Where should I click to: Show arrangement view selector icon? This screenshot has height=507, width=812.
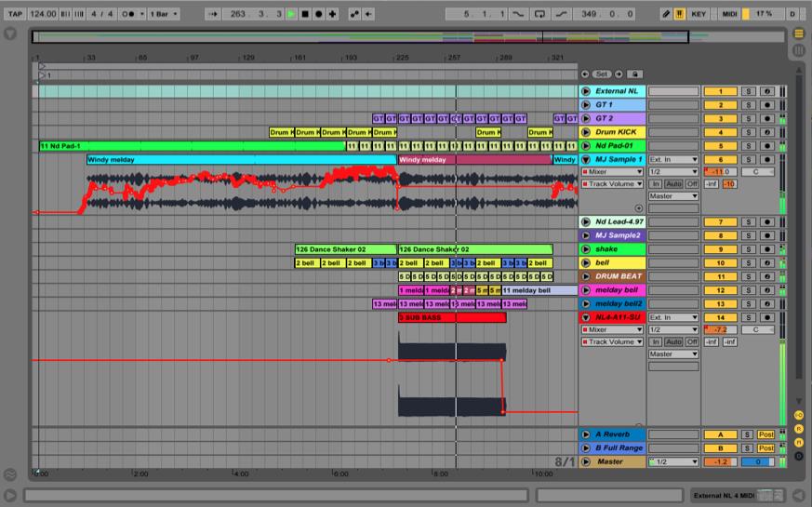click(799, 33)
